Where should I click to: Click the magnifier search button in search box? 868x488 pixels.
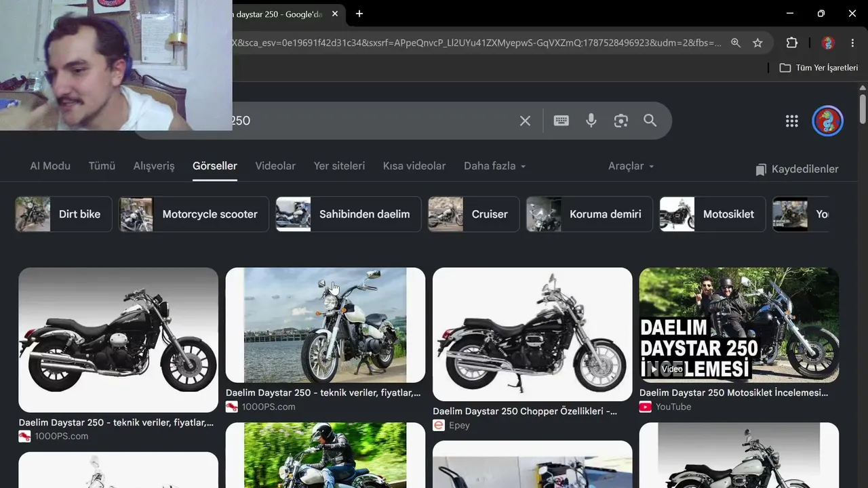tap(650, 121)
